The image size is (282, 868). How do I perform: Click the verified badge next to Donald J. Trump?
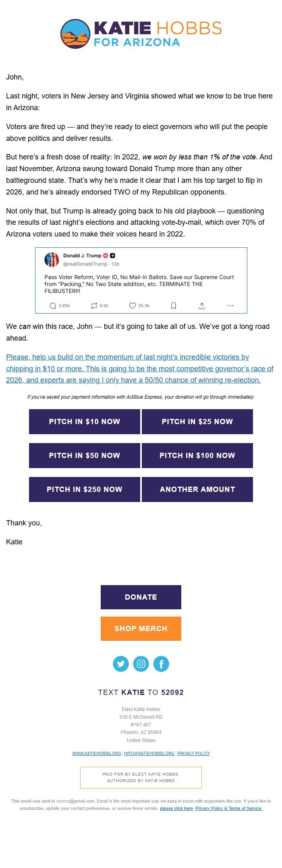point(105,255)
